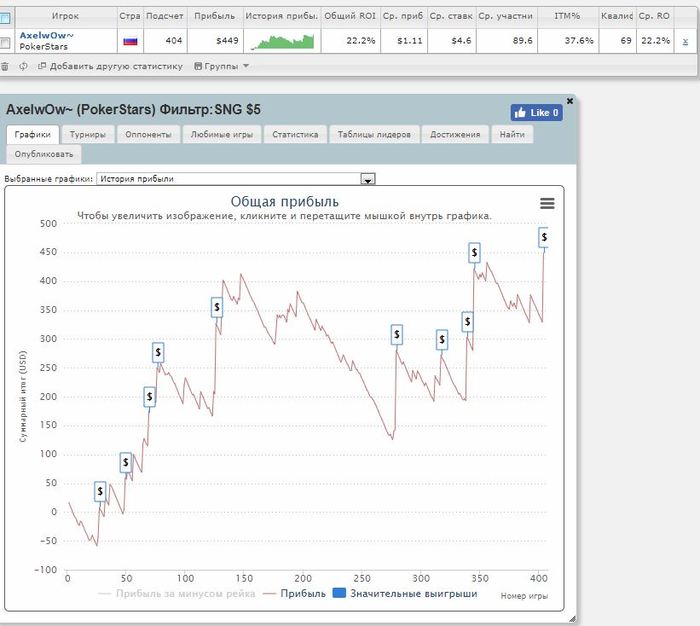Expand the Группы dropdown
Viewport: 700px width, 626px height.
221,67
